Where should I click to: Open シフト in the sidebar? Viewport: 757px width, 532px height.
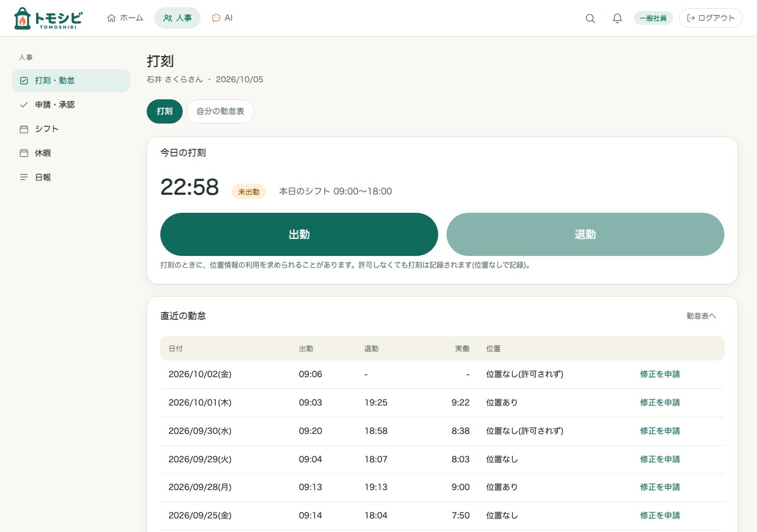click(71, 129)
